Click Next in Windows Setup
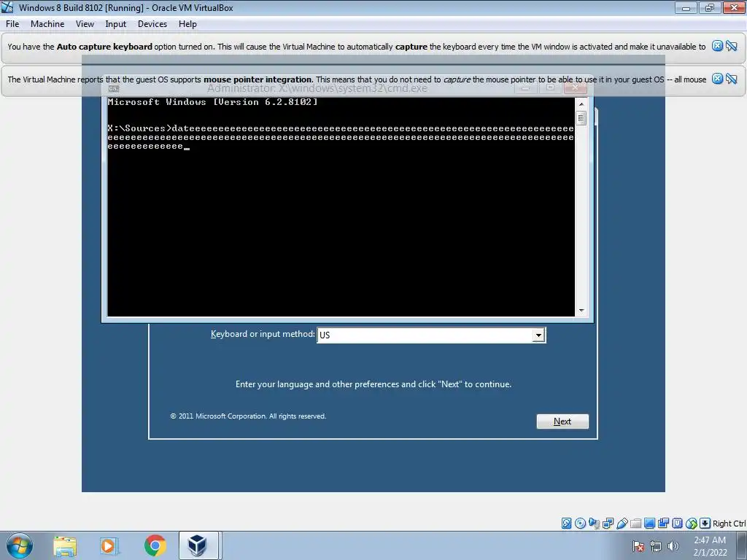Image resolution: width=747 pixels, height=560 pixels. click(x=562, y=421)
